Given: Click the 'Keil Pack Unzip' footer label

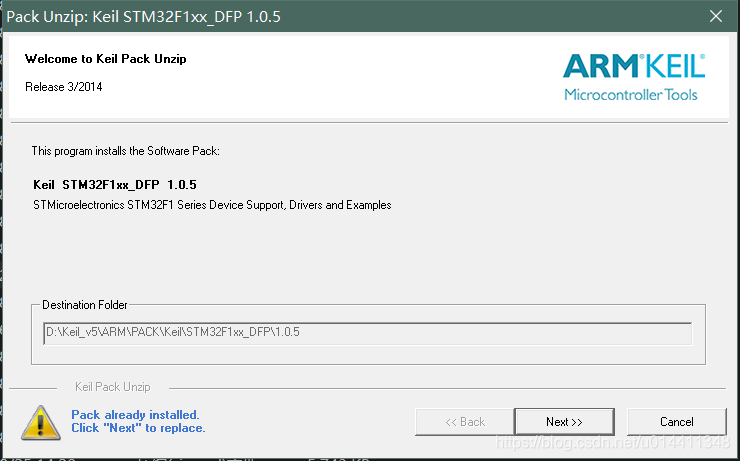Looking at the screenshot, I should [113, 387].
